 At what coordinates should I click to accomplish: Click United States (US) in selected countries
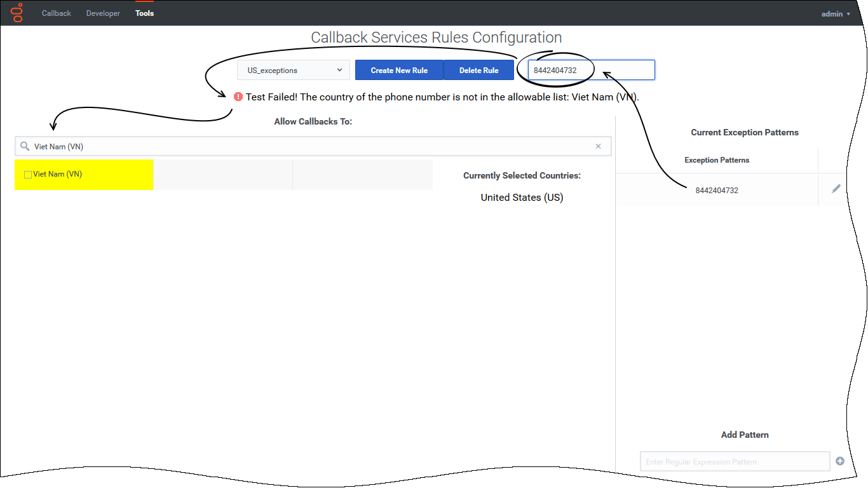click(522, 197)
